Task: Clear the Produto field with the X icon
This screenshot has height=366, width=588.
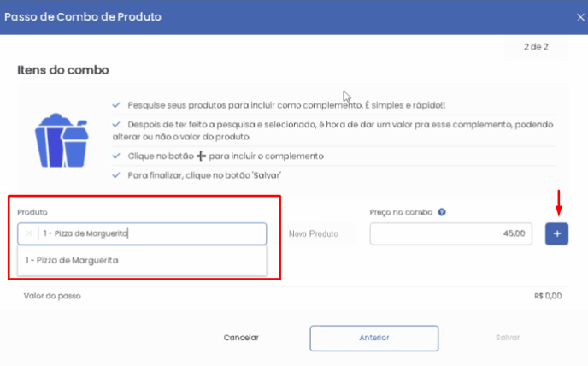Action: click(29, 233)
